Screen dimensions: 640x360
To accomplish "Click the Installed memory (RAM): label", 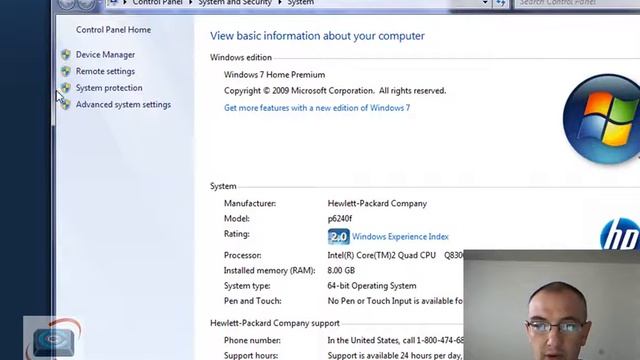I will [x=269, y=271].
